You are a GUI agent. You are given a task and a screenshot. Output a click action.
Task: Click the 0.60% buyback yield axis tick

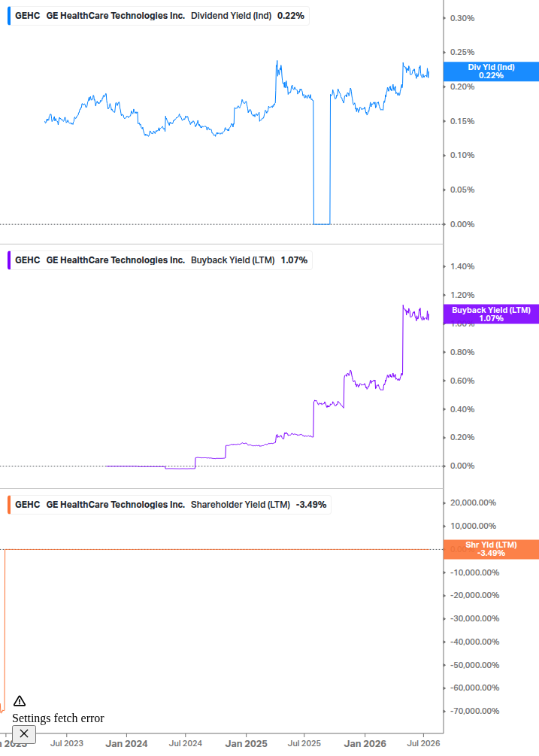point(462,381)
